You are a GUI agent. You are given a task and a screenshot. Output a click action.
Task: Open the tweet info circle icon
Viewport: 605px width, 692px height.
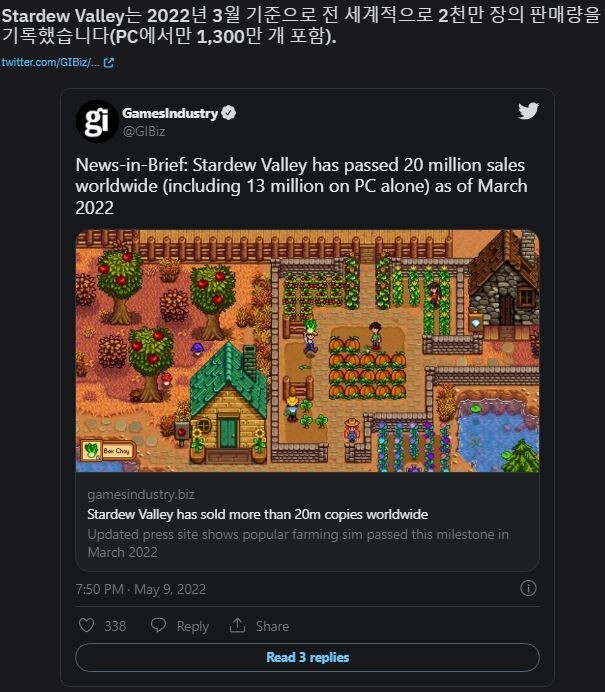[529, 588]
